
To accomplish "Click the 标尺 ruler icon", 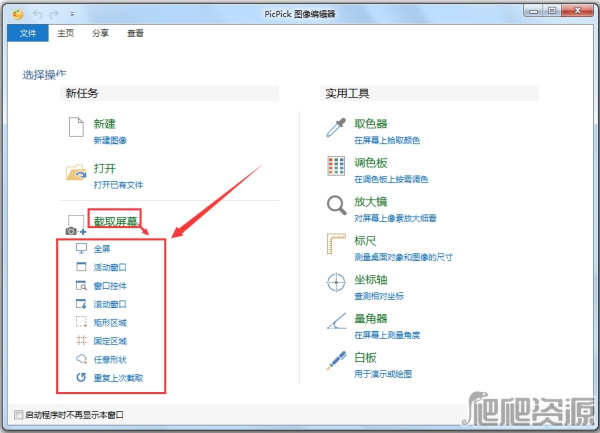I will (x=336, y=244).
